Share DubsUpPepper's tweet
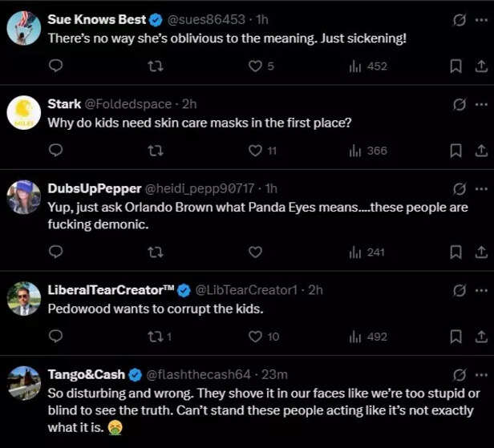The height and width of the screenshot is (448, 494). point(480,252)
